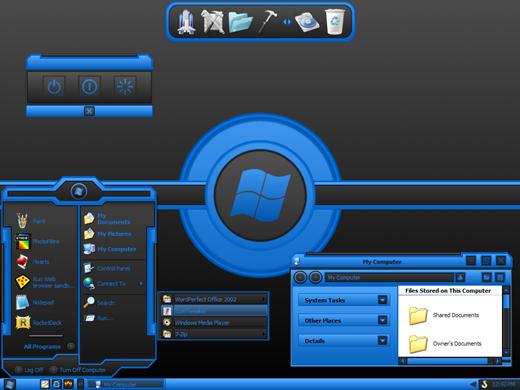Click the Windows orb atop the Start menu
520x390 pixels.
79,191
